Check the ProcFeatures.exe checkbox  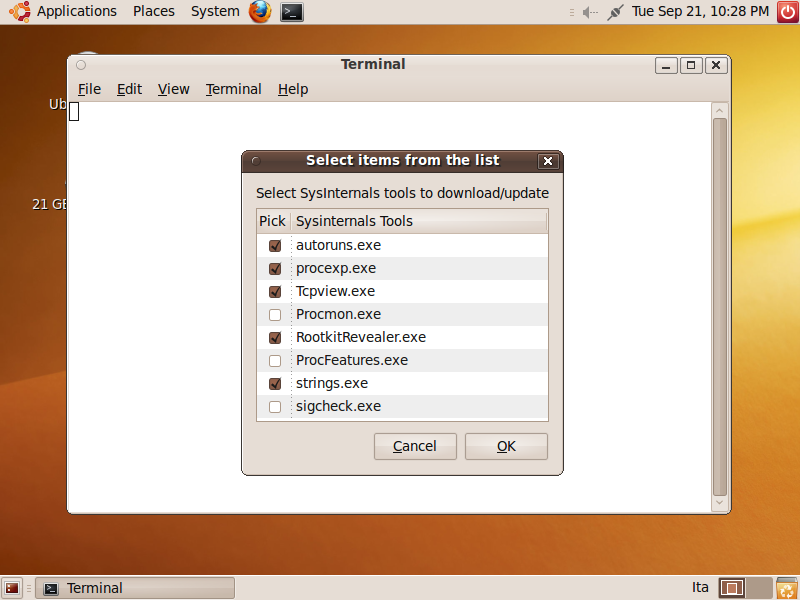(275, 361)
